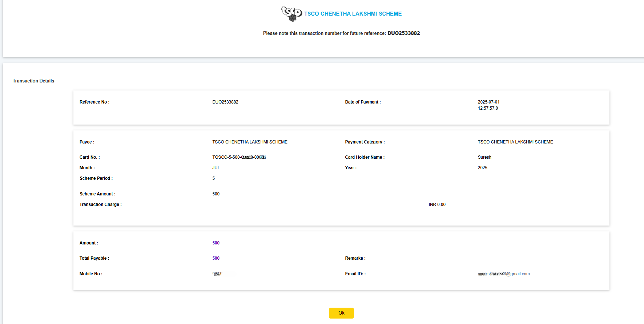Click the payment time 12:57:57.0

click(488, 108)
